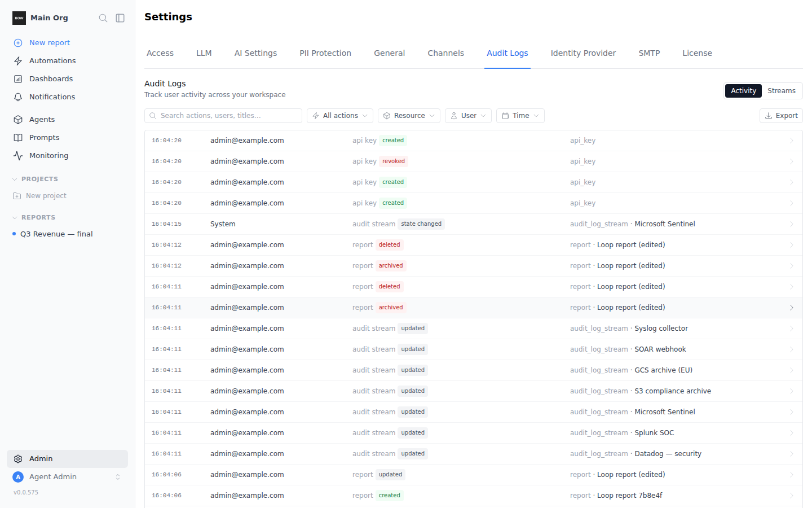Open the Q3 Revenue — final report
Viewport: 812px width, 508px height.
tap(56, 234)
